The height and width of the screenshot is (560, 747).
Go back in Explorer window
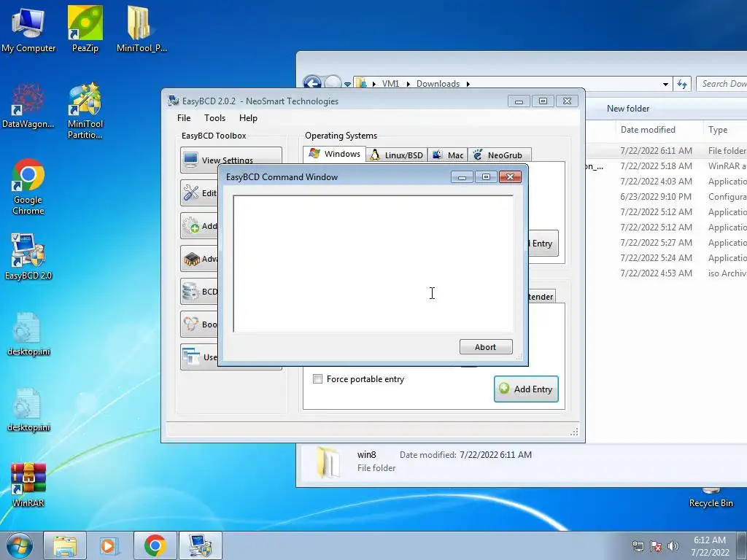[312, 83]
